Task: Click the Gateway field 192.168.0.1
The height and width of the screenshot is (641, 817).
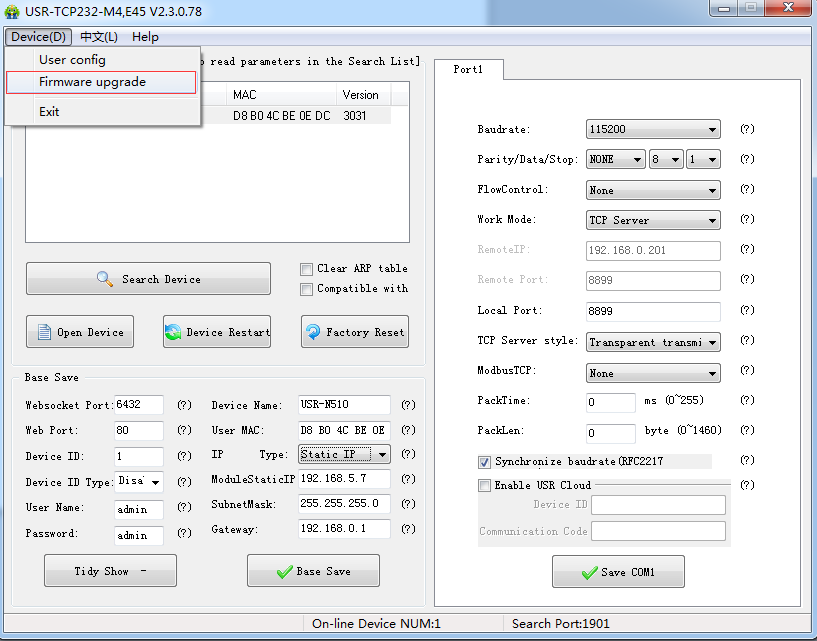Action: [x=344, y=528]
